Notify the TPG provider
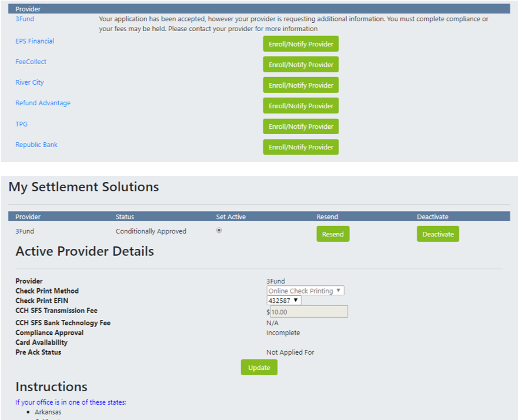The height and width of the screenshot is (420, 518). click(x=300, y=126)
